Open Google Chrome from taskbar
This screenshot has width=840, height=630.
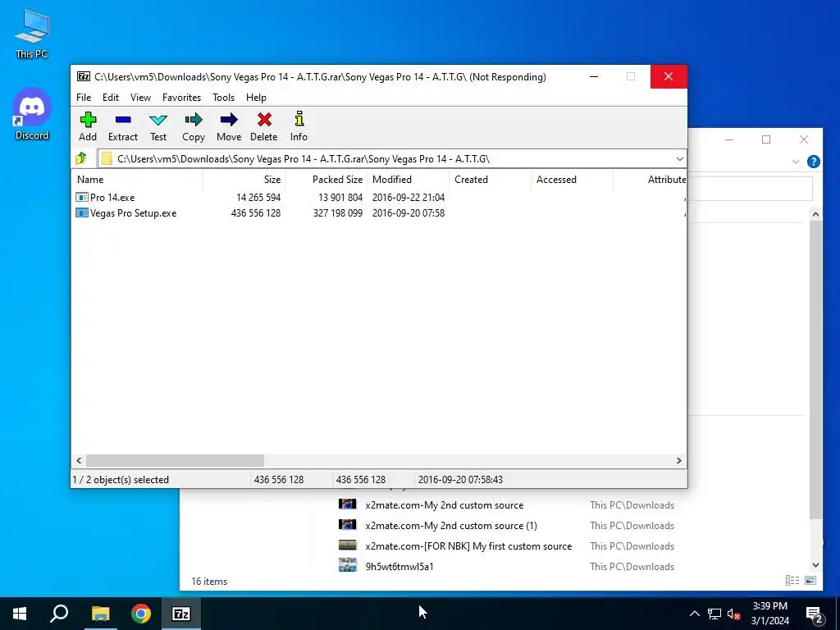pyautogui.click(x=141, y=614)
